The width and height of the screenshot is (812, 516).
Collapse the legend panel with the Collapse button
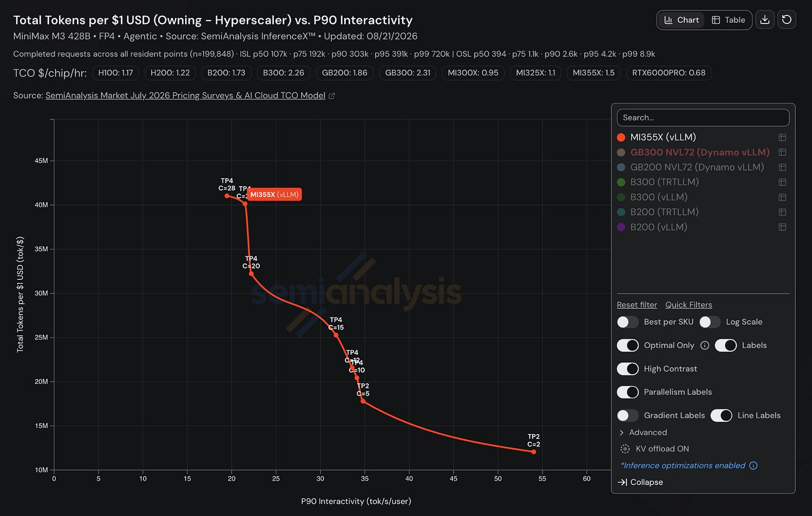[x=641, y=482]
